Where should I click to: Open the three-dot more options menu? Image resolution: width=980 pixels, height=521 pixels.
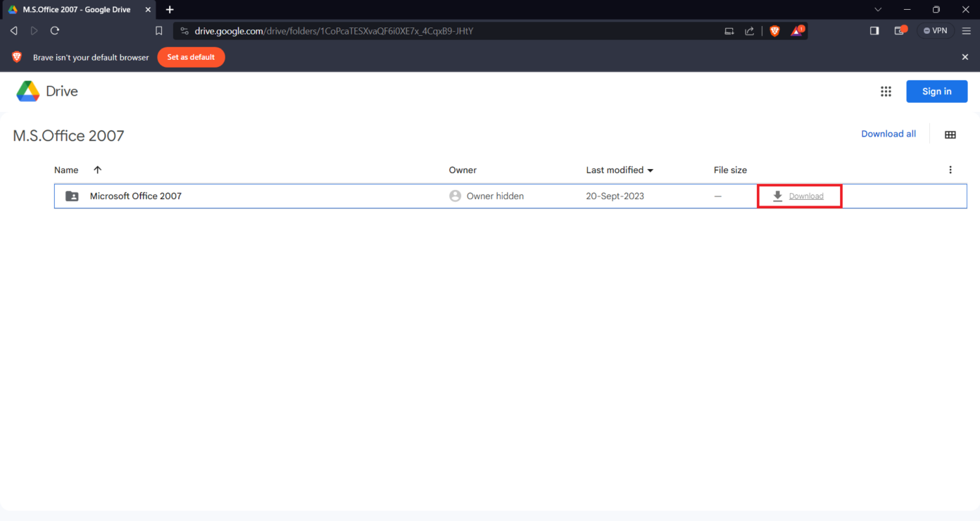[x=950, y=170]
